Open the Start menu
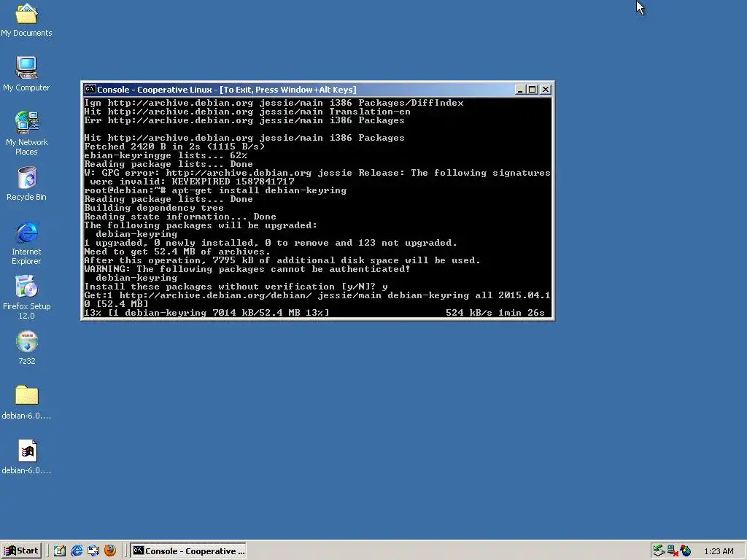 point(21,551)
